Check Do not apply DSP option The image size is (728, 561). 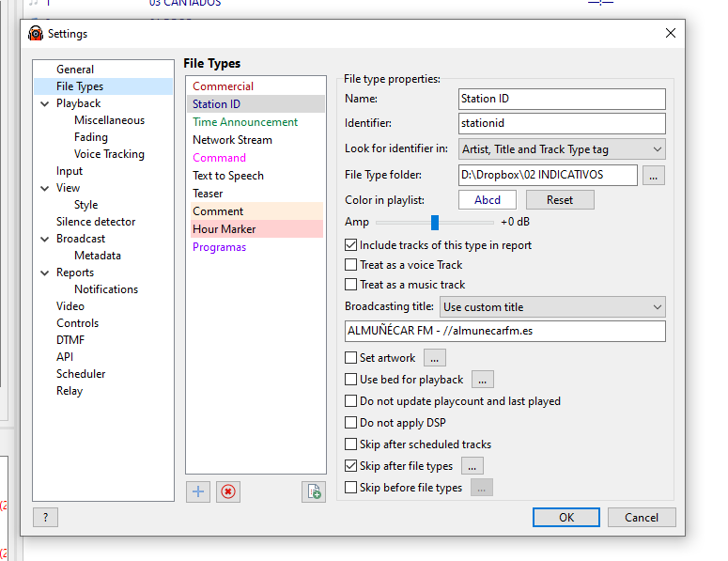(x=351, y=423)
